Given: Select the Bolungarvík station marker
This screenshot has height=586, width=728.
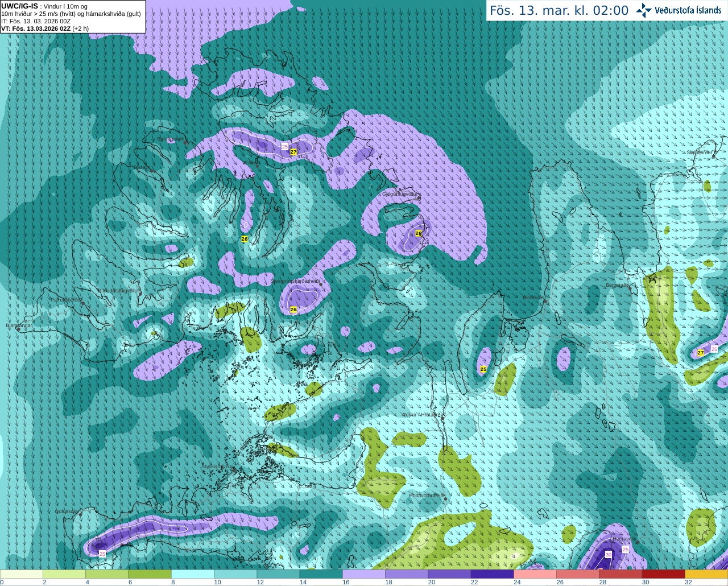Looking at the screenshot, I should coord(186,142).
